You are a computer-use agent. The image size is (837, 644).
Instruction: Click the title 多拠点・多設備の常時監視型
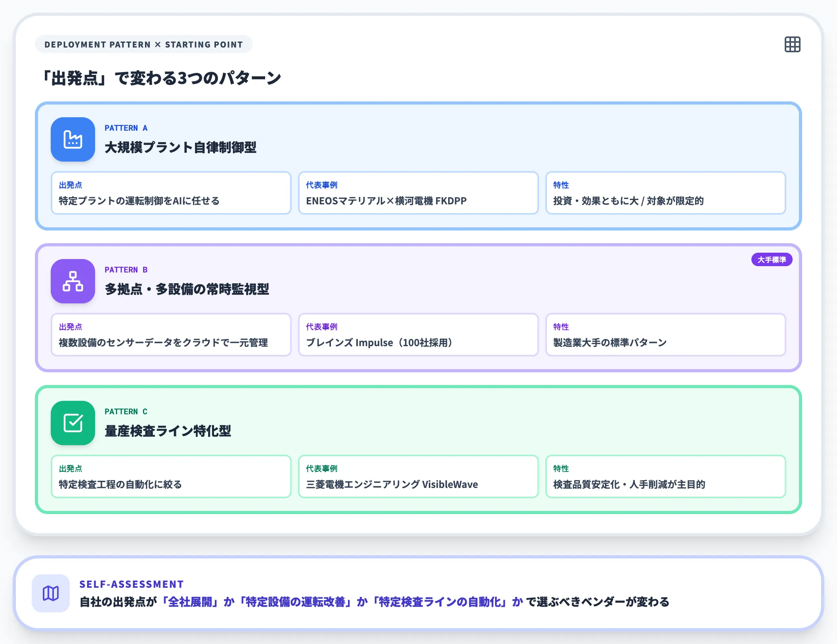187,289
